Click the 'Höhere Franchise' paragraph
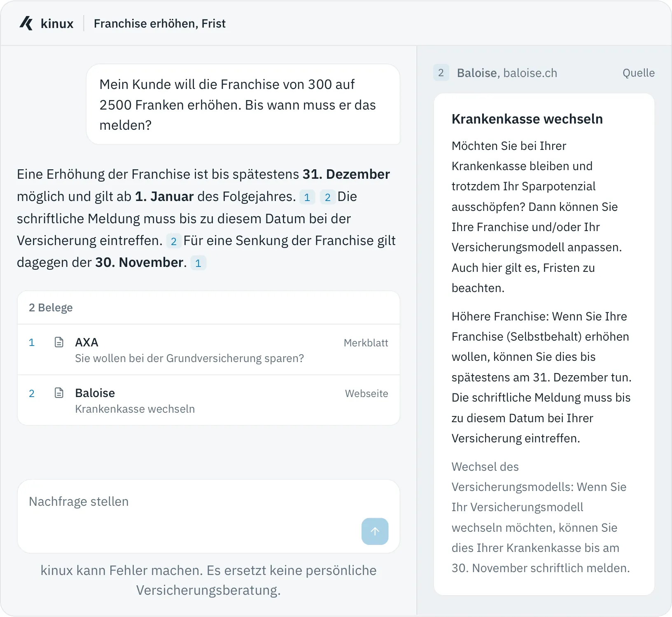The height and width of the screenshot is (617, 672). pyautogui.click(x=541, y=377)
